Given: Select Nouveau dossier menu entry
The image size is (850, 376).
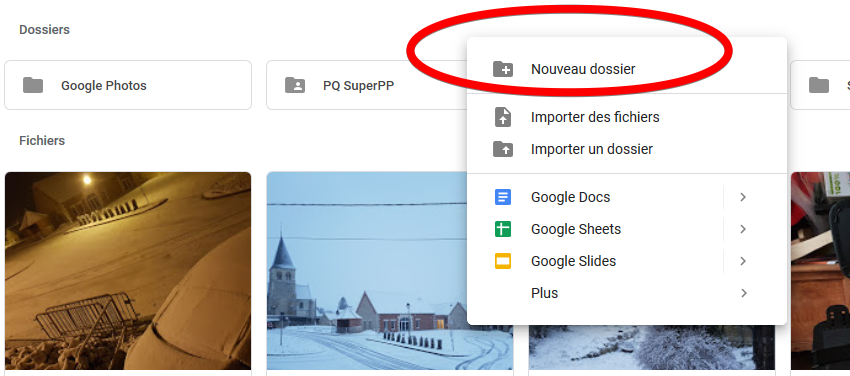Looking at the screenshot, I should click(627, 69).
